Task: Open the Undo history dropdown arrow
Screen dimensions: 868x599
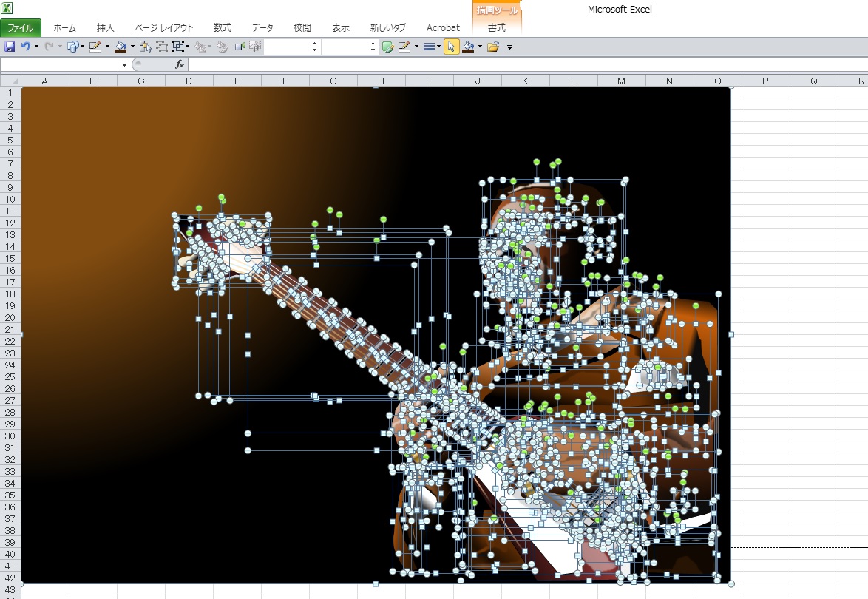Action: pyautogui.click(x=36, y=47)
